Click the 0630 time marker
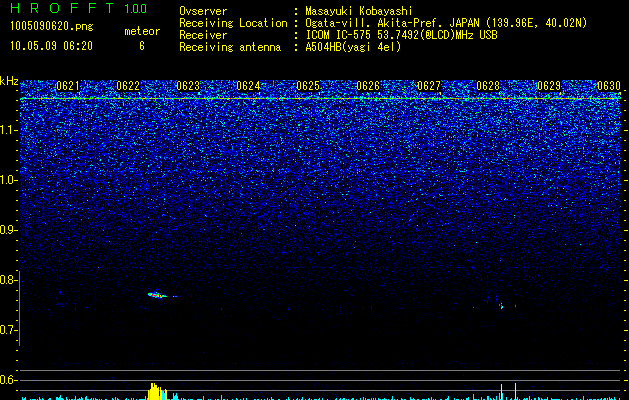629x400 pixels. pyautogui.click(x=609, y=86)
